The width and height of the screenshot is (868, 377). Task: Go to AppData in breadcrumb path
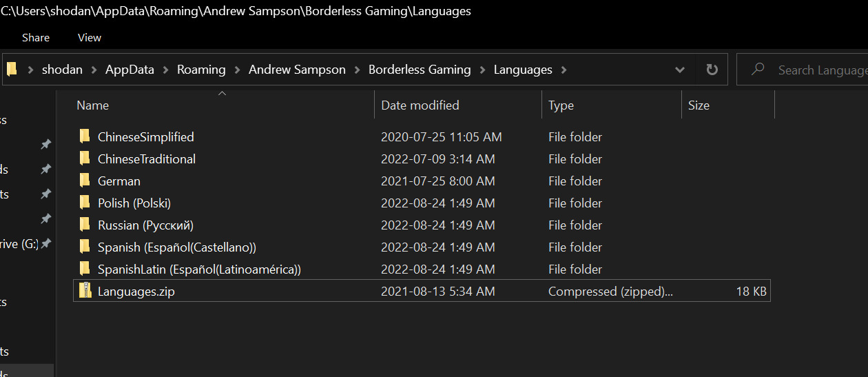(130, 70)
